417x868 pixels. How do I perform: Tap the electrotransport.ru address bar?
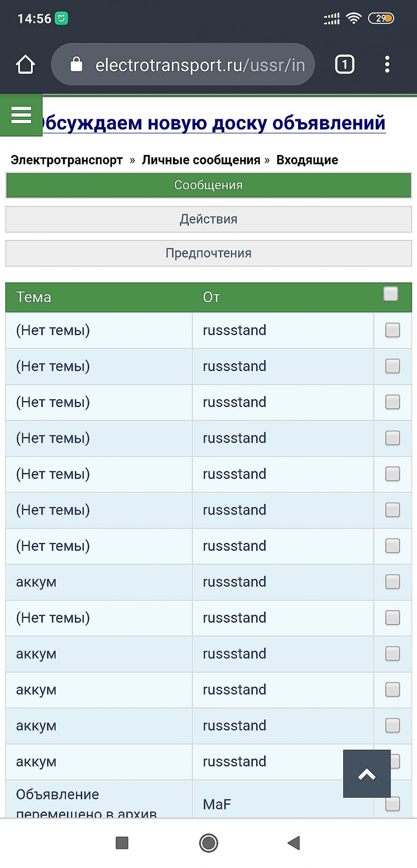point(200,65)
